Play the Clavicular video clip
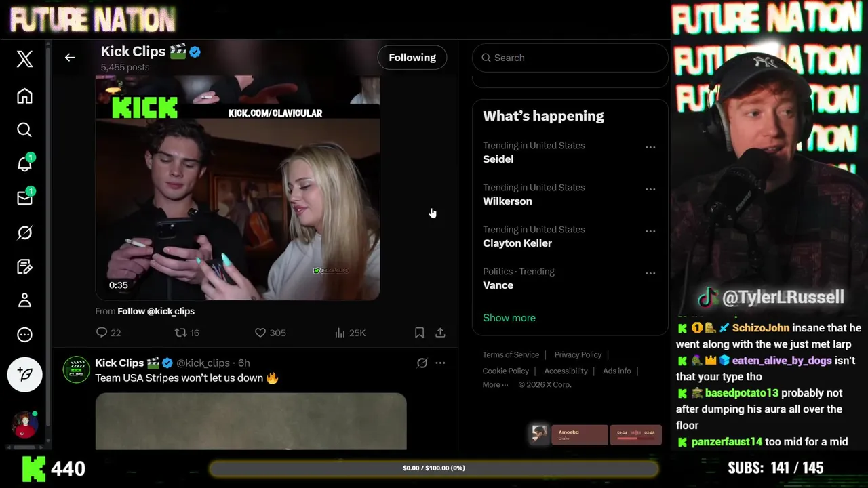This screenshot has width=868, height=488. click(237, 188)
